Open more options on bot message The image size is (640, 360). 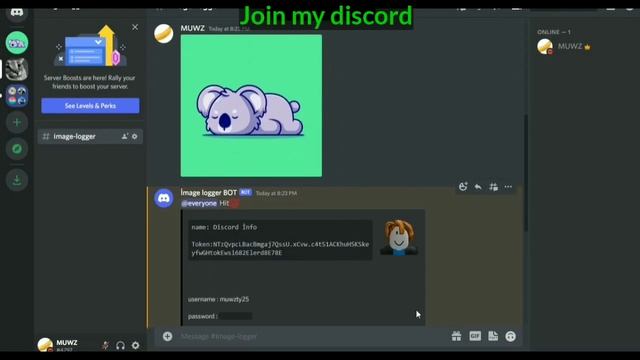[x=508, y=187]
